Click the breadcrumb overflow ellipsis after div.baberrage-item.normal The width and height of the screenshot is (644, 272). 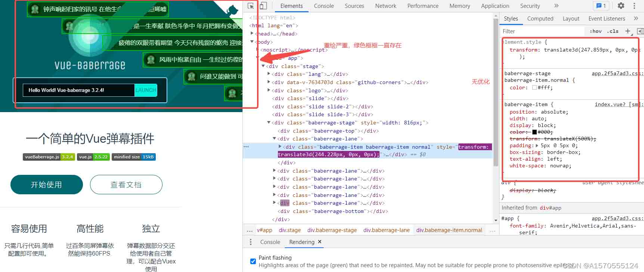(x=492, y=231)
